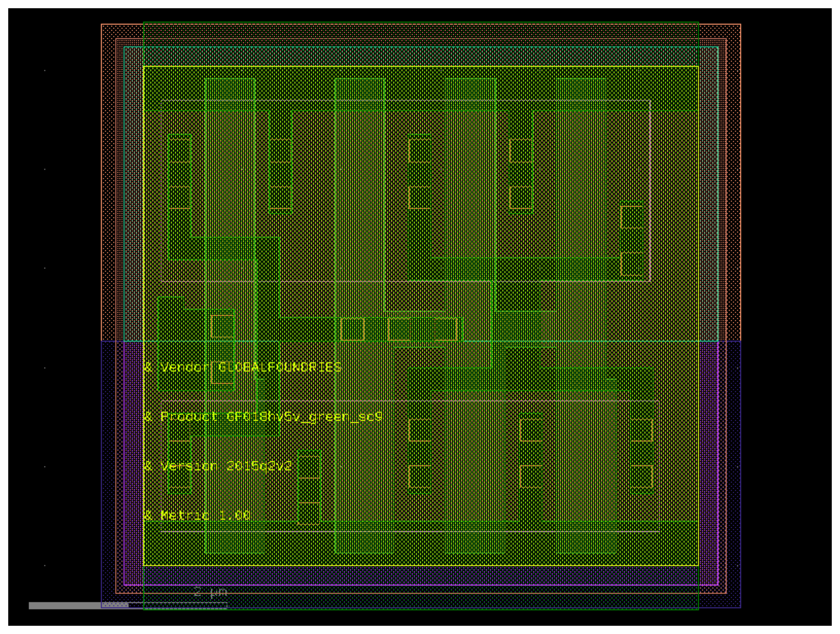Select the '& Vendor GLOBALFOUNDRIES' text label

242,367
